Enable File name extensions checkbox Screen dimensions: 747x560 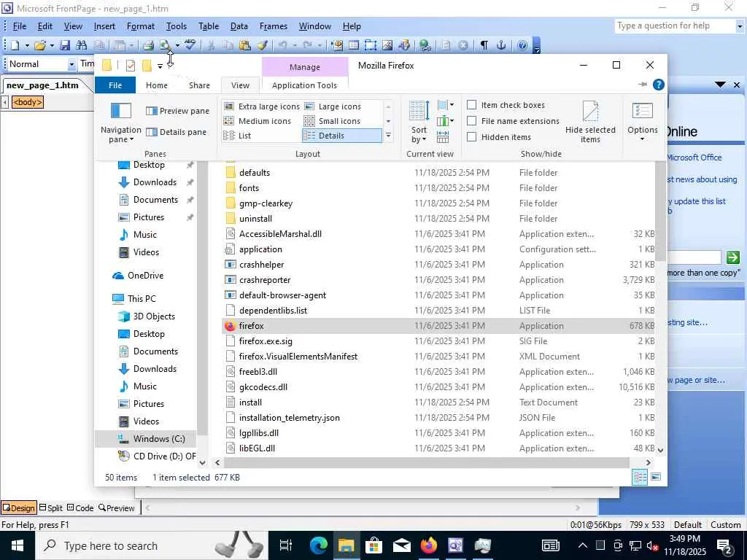click(472, 121)
